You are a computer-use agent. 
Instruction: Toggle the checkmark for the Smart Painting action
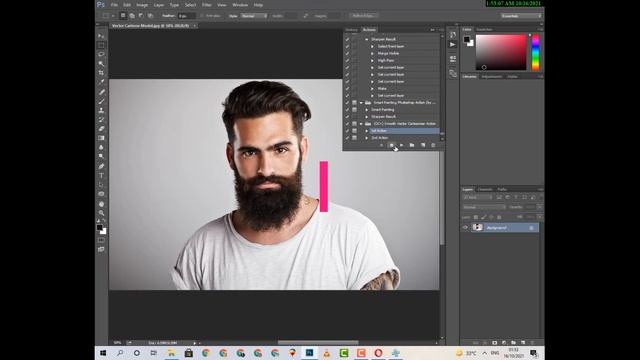(x=347, y=110)
